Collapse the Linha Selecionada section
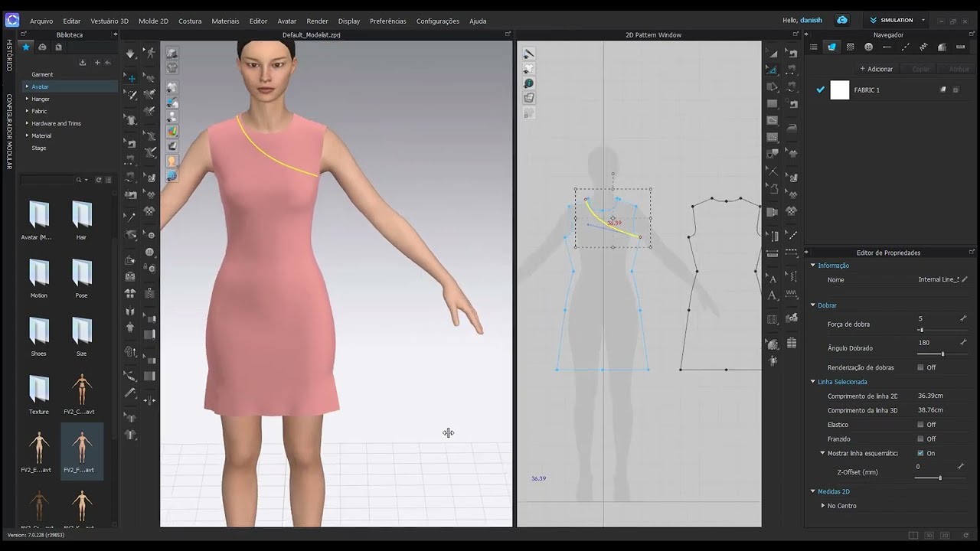The height and width of the screenshot is (551, 980). tap(813, 382)
